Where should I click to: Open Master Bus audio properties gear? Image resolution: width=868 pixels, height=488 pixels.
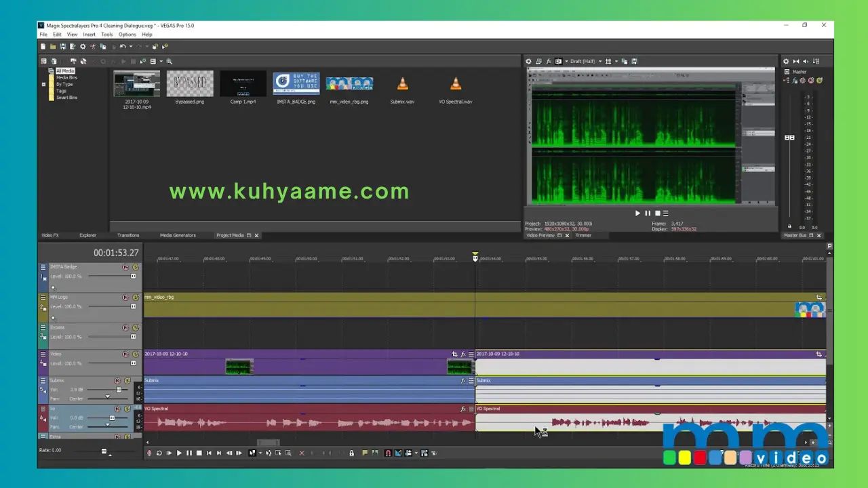[786, 61]
